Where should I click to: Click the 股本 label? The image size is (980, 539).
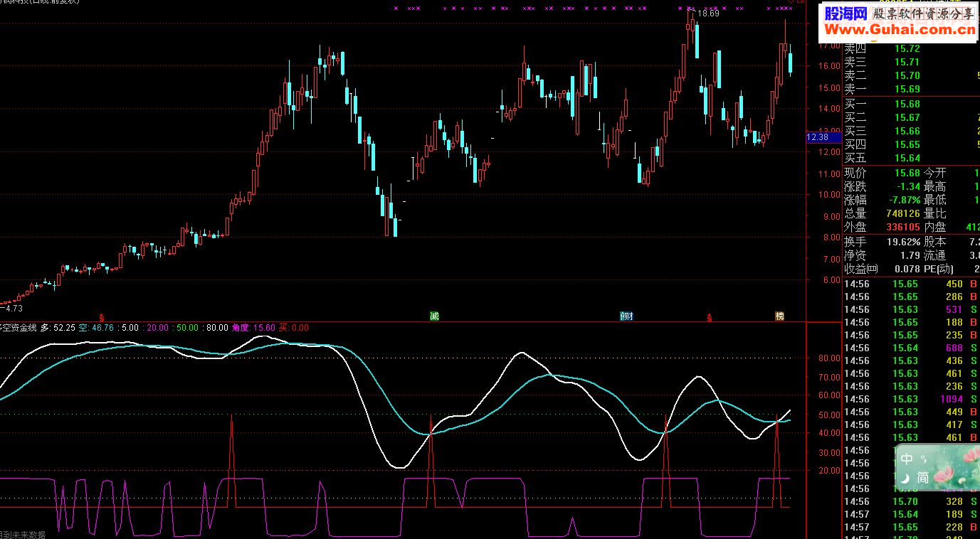(935, 242)
